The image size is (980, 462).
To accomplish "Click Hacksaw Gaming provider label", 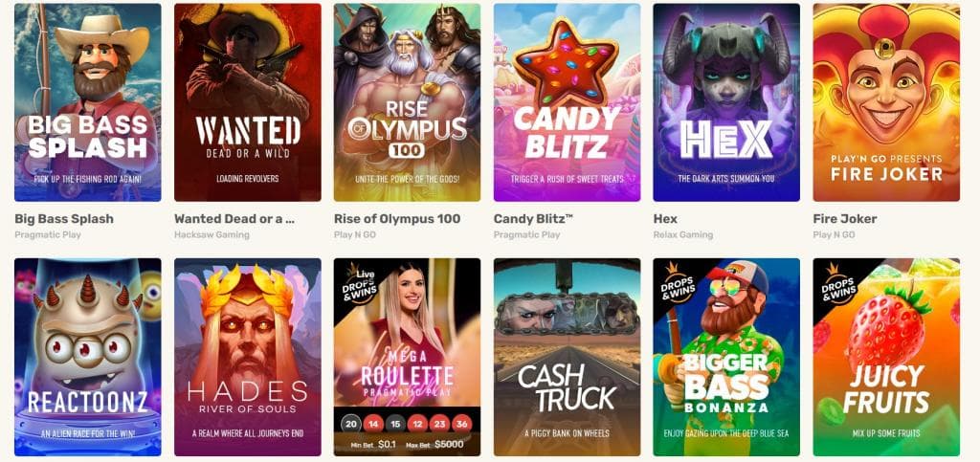I will [212, 235].
